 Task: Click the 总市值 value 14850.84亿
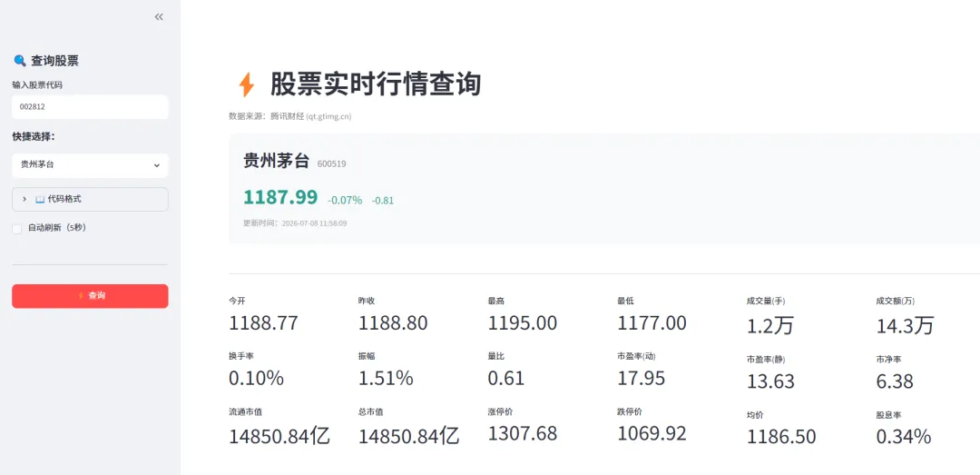408,436
